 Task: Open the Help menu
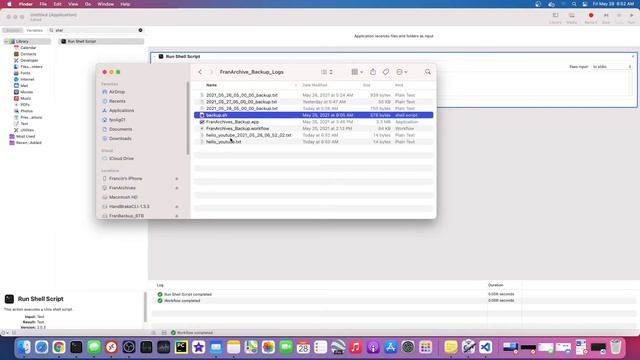coord(125,4)
